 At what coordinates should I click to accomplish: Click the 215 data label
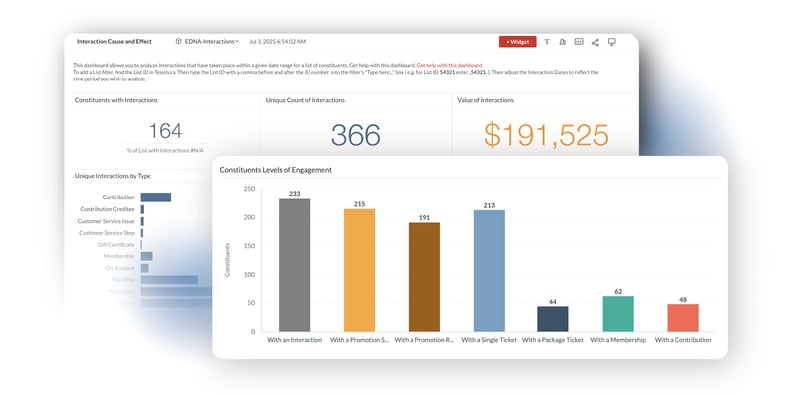[359, 204]
